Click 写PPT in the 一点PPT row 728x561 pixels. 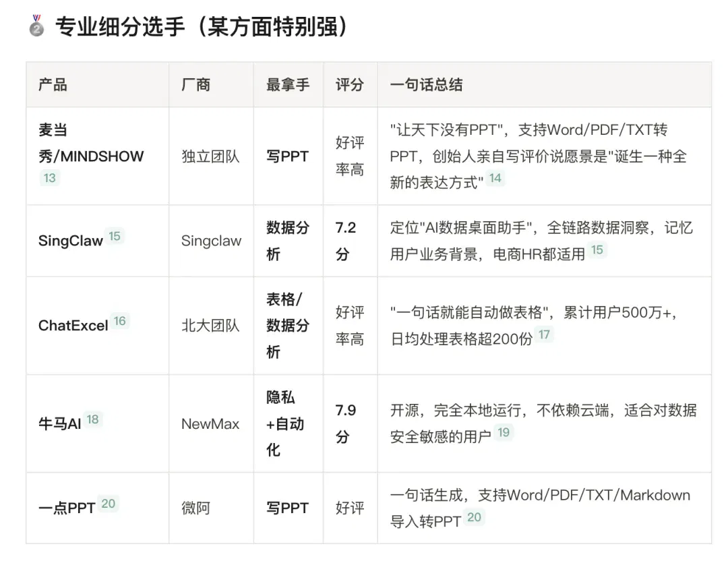(x=287, y=508)
